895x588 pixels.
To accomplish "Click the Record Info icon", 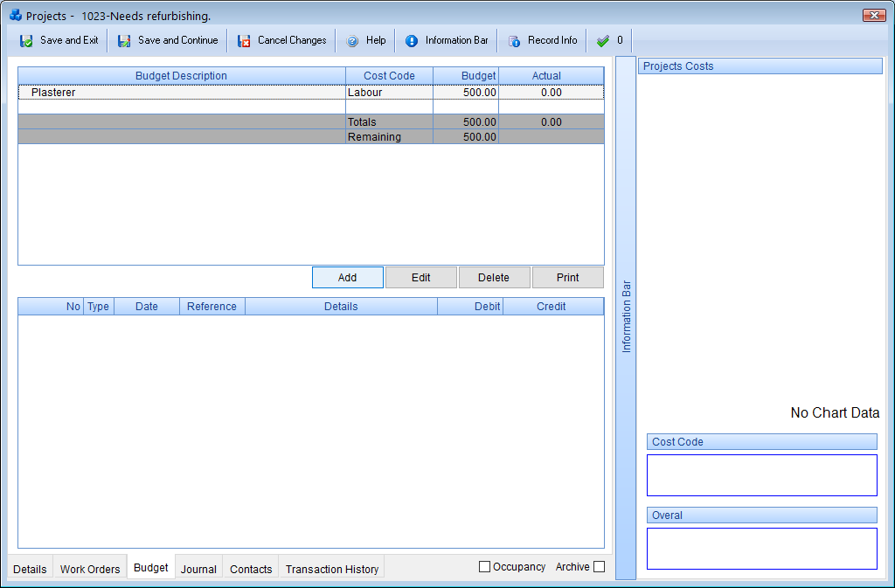I will click(514, 41).
